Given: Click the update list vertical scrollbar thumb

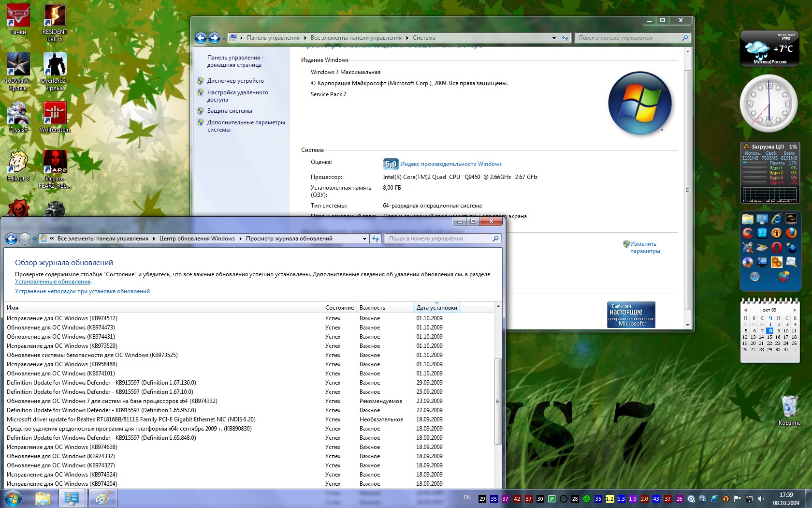Looking at the screenshot, I should pyautogui.click(x=498, y=401).
